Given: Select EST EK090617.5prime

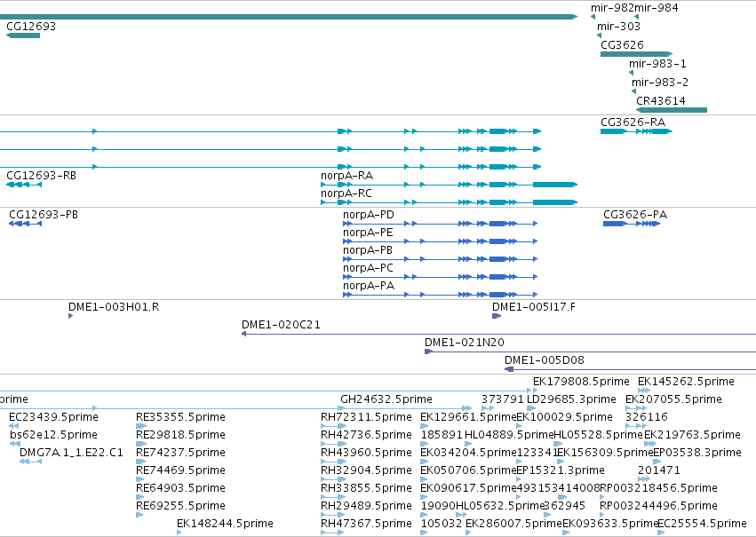Looking at the screenshot, I should click(x=425, y=498).
